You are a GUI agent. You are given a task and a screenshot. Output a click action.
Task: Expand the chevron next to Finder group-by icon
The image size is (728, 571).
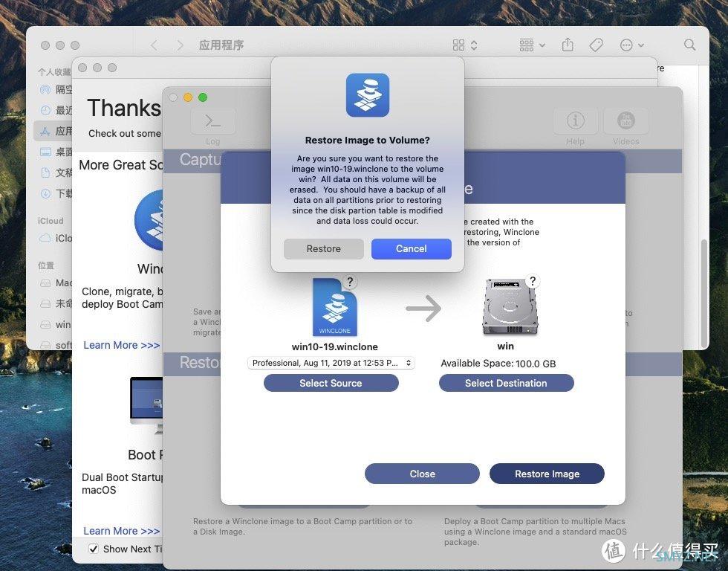pos(542,45)
